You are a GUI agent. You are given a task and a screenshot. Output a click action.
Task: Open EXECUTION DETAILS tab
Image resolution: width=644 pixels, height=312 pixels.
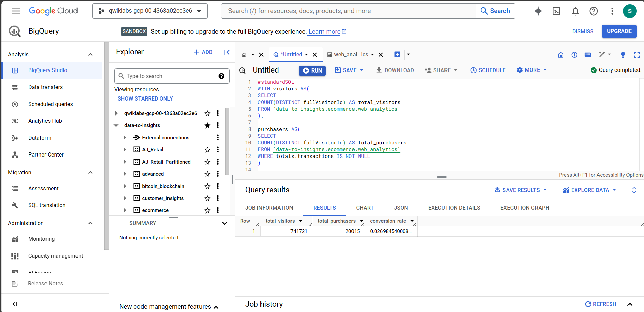pos(454,208)
